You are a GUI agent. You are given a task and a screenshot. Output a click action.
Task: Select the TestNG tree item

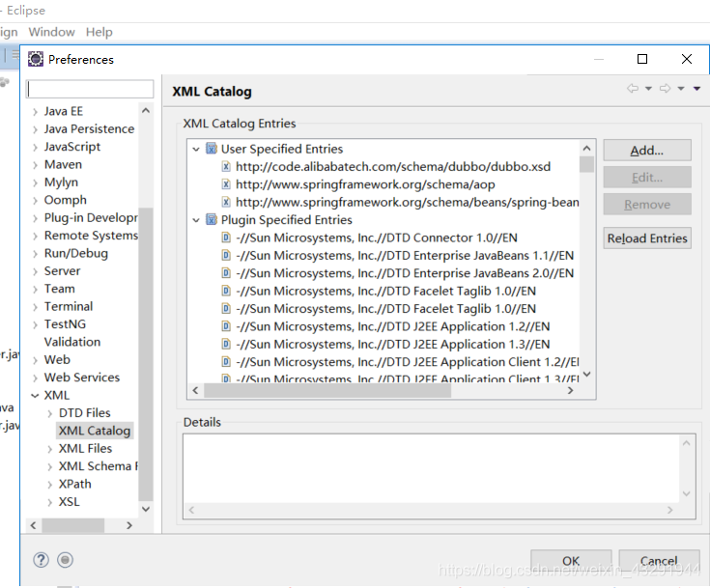(x=65, y=324)
